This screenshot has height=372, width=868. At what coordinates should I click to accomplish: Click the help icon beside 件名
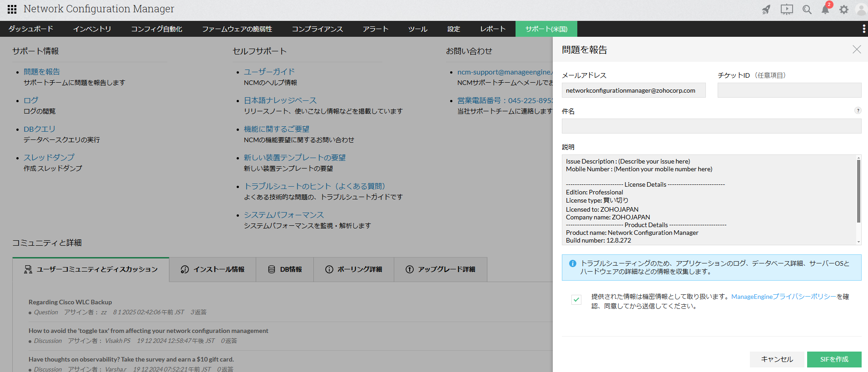(x=858, y=110)
